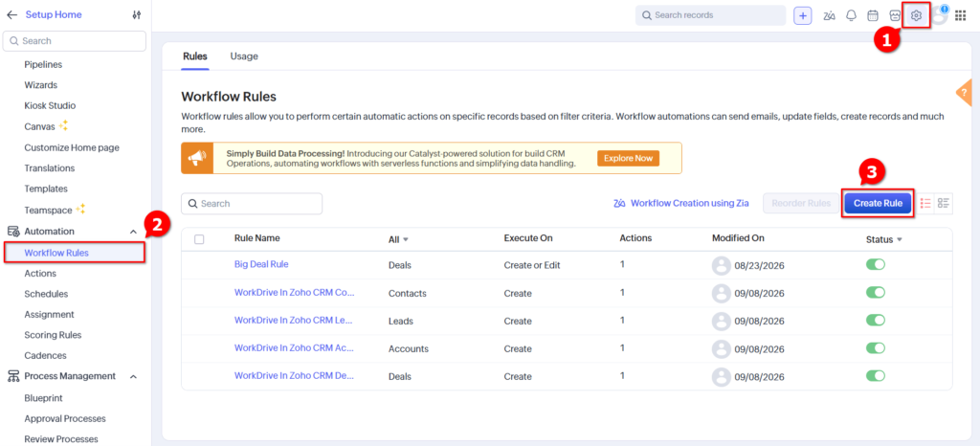Open the Status column filter dropdown
The height and width of the screenshot is (446, 980).
(x=883, y=238)
